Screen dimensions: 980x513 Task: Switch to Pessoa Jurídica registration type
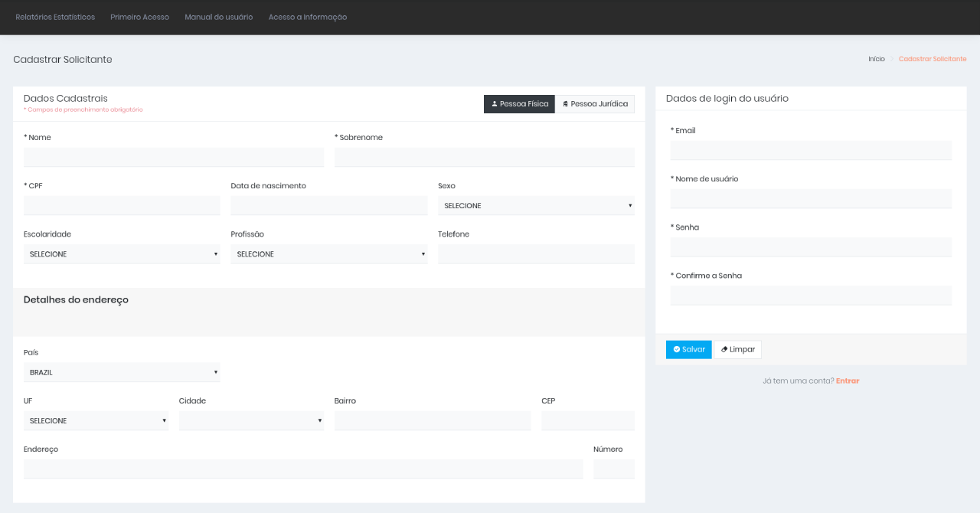coord(595,104)
